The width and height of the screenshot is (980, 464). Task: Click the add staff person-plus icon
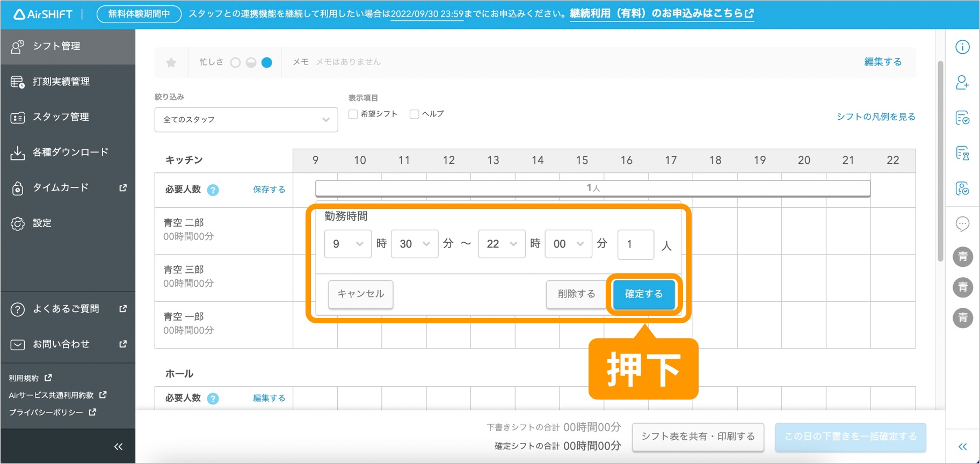point(962,82)
